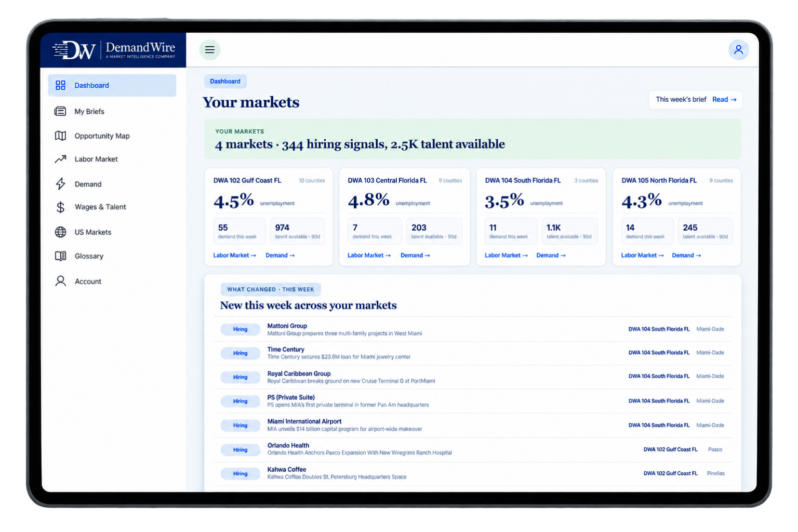Click the DWA 103 Central Florida FL card title
This screenshot has width=798, height=532.
pyautogui.click(x=387, y=180)
